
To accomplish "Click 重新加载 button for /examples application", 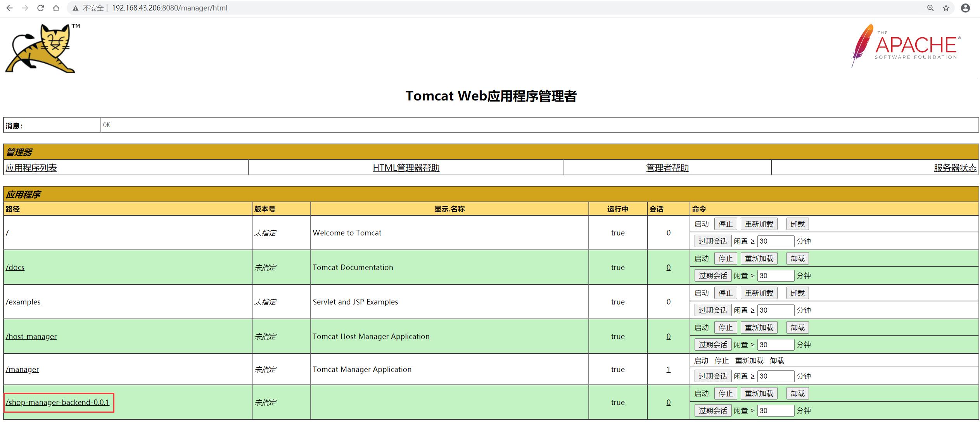I will tap(759, 293).
